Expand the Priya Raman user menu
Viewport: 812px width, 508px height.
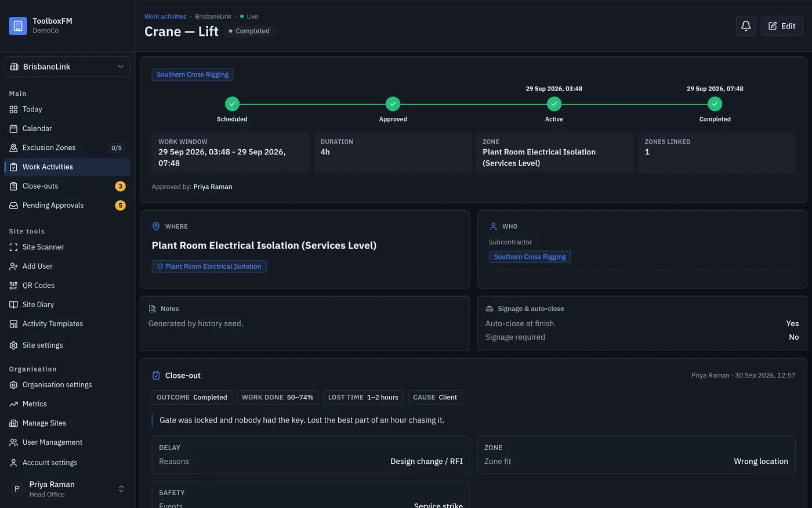point(67,489)
